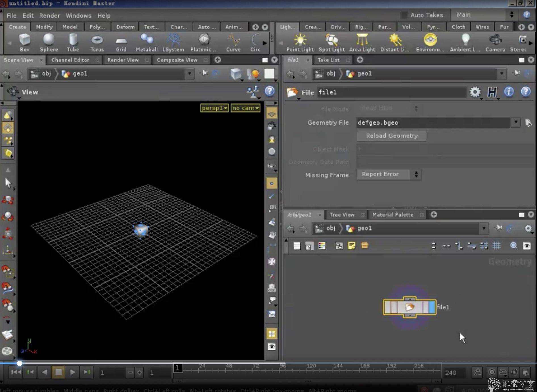This screenshot has width=537, height=392.
Task: Toggle the yellow sticky note icon
Action: (x=352, y=246)
